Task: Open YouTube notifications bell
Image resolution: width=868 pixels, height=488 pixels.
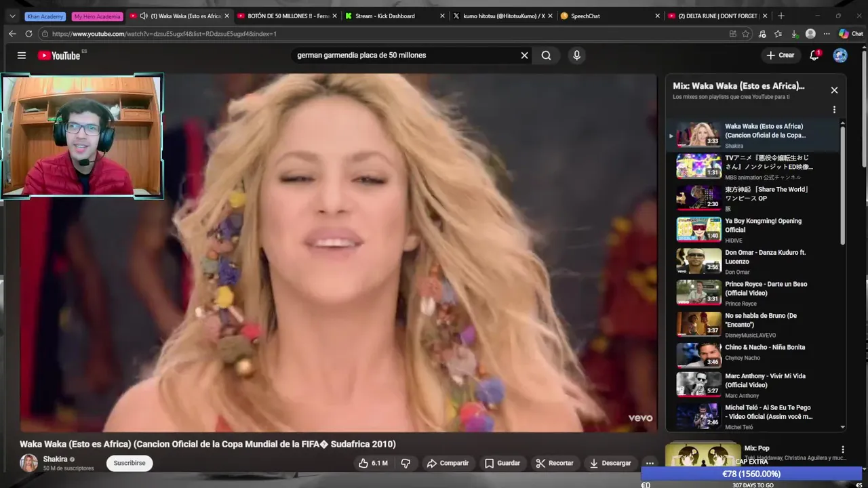Action: [814, 56]
